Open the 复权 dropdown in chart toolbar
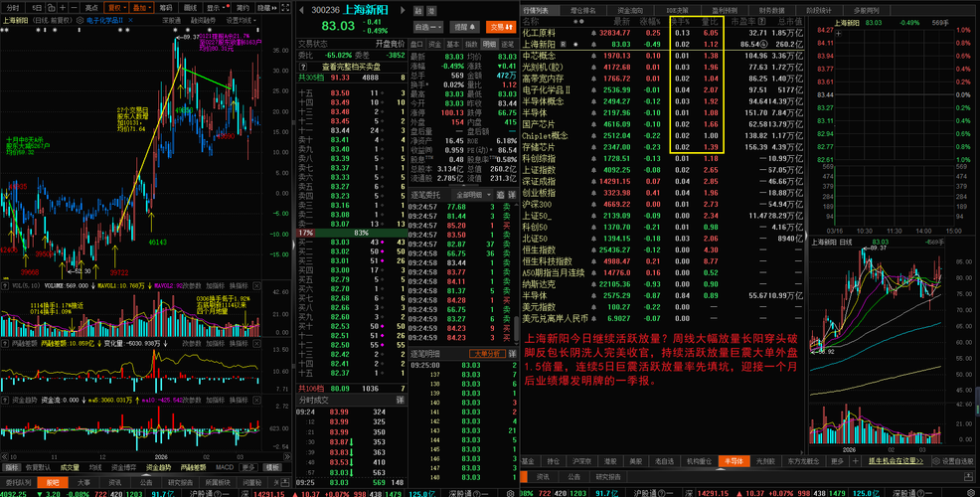The height and width of the screenshot is (497, 980). (115, 8)
